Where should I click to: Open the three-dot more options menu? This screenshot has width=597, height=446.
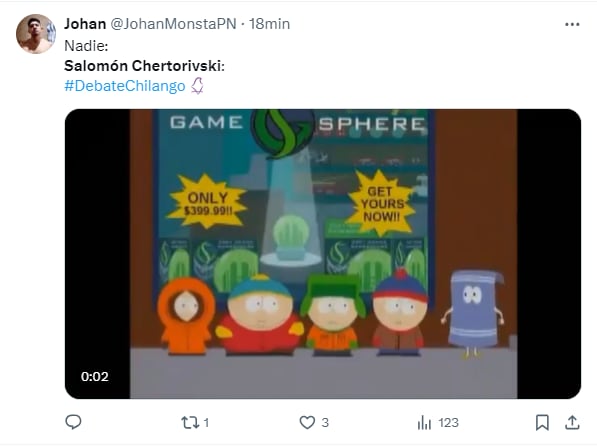[572, 24]
